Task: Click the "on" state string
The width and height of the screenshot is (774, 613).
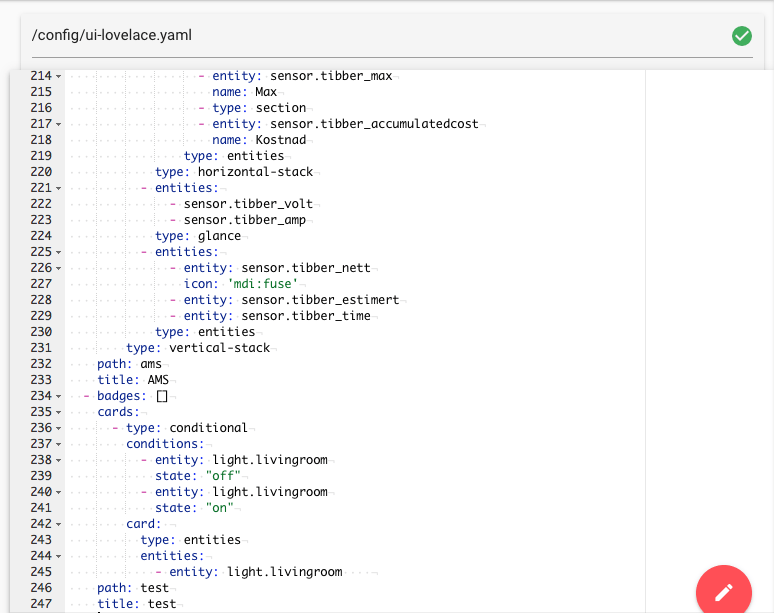Action: coord(220,508)
